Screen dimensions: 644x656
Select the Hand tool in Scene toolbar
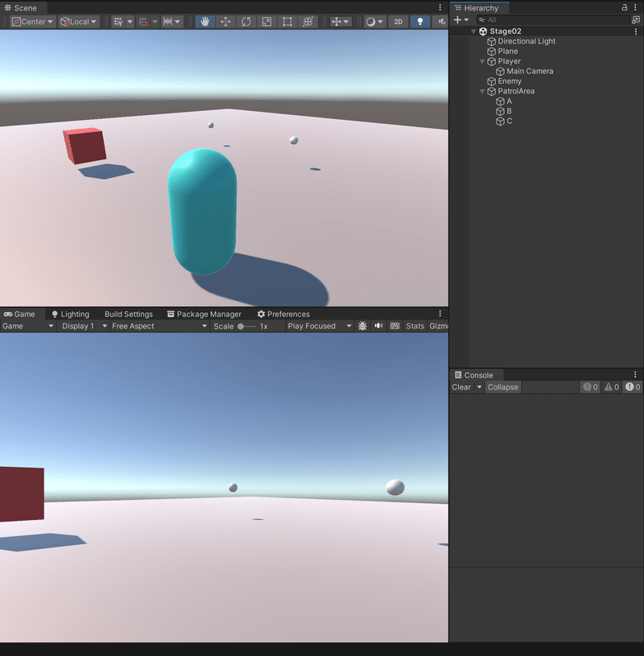tap(205, 22)
